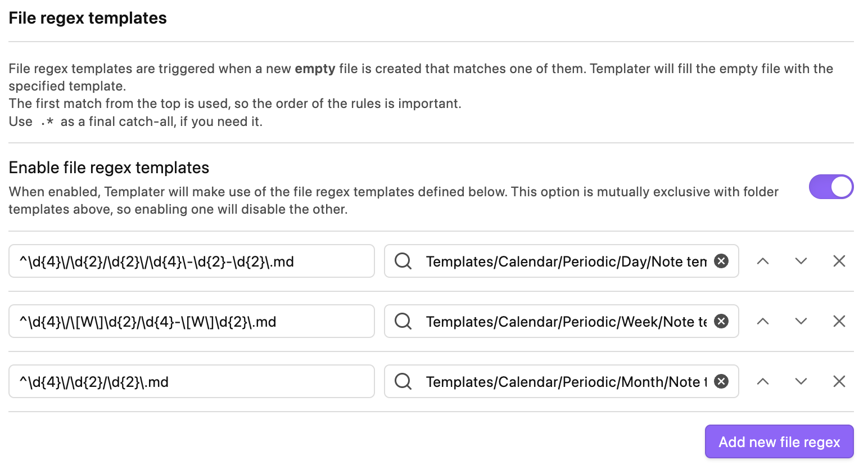Clear the Day template path field
Image resolution: width=868 pixels, height=469 pixels.
(x=721, y=261)
